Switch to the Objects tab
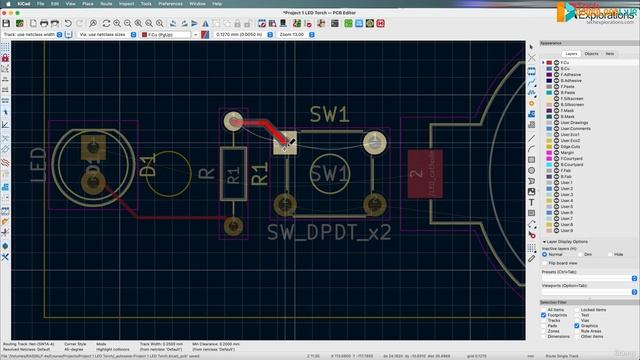Image resolution: width=640 pixels, height=360 pixels. (x=591, y=54)
